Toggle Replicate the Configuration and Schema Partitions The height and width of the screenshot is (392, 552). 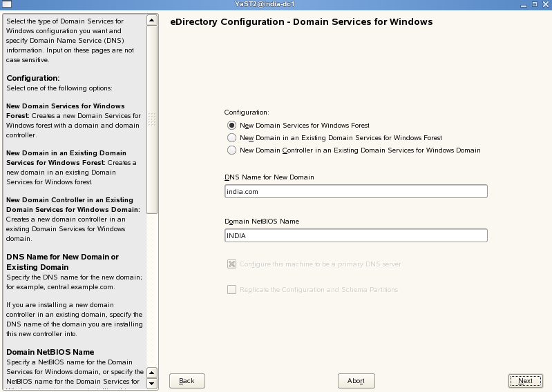tap(232, 290)
